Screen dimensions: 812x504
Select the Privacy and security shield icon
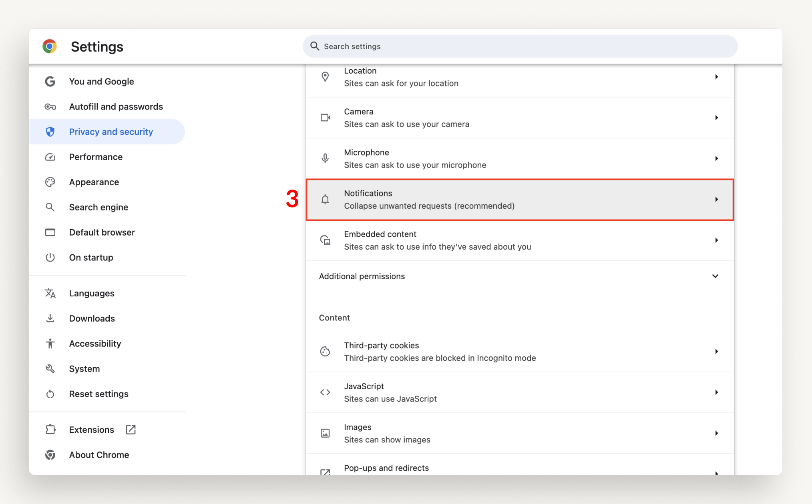coord(50,132)
